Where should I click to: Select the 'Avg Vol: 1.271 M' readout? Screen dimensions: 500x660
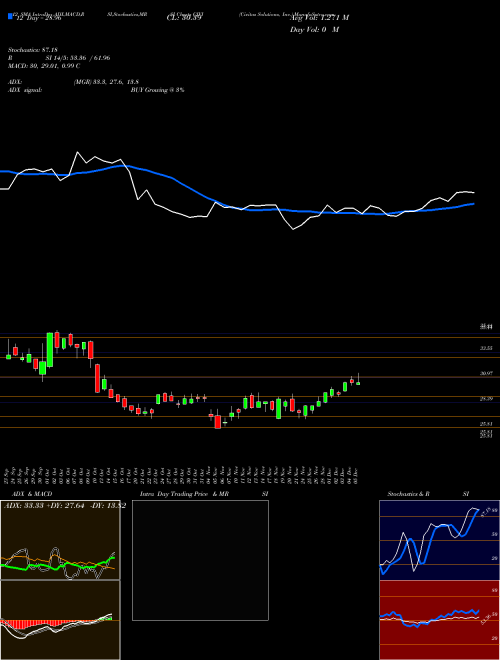319,18
